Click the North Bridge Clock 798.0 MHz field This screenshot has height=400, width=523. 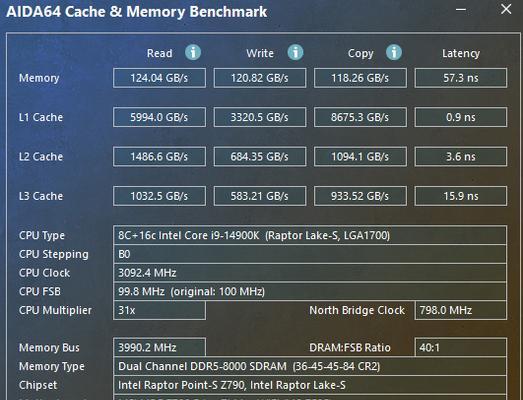pyautogui.click(x=461, y=310)
